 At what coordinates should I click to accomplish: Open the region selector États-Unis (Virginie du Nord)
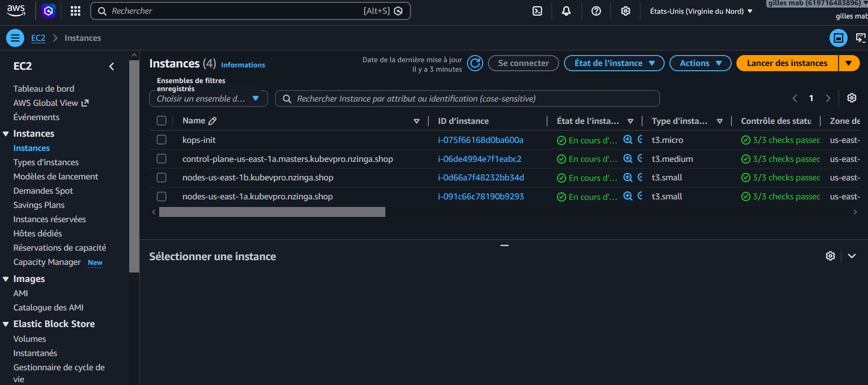point(701,11)
